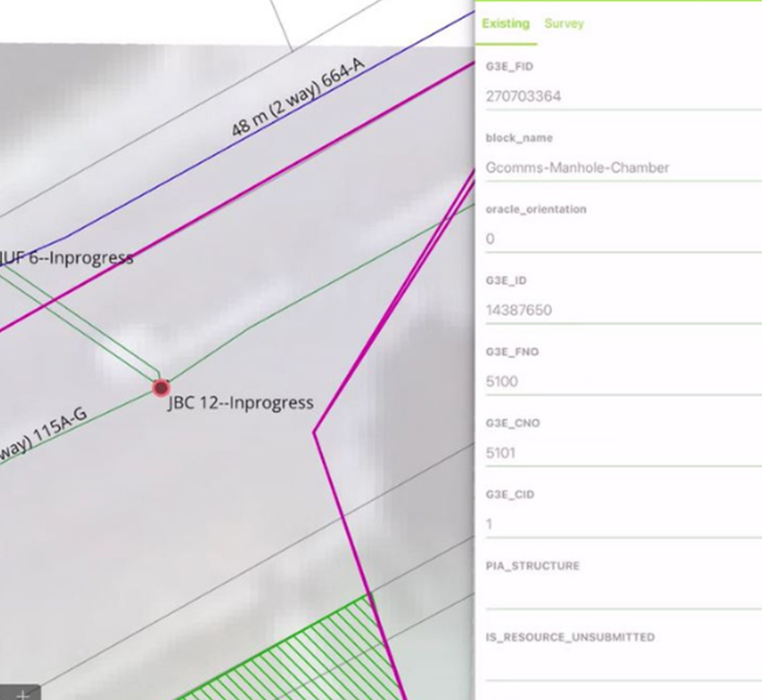The image size is (762, 700).
Task: Click the red JBC 12 chamber marker
Action: point(160,387)
